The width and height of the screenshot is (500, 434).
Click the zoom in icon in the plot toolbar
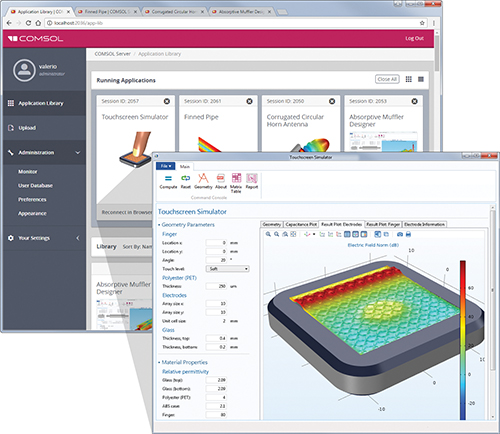(268, 234)
